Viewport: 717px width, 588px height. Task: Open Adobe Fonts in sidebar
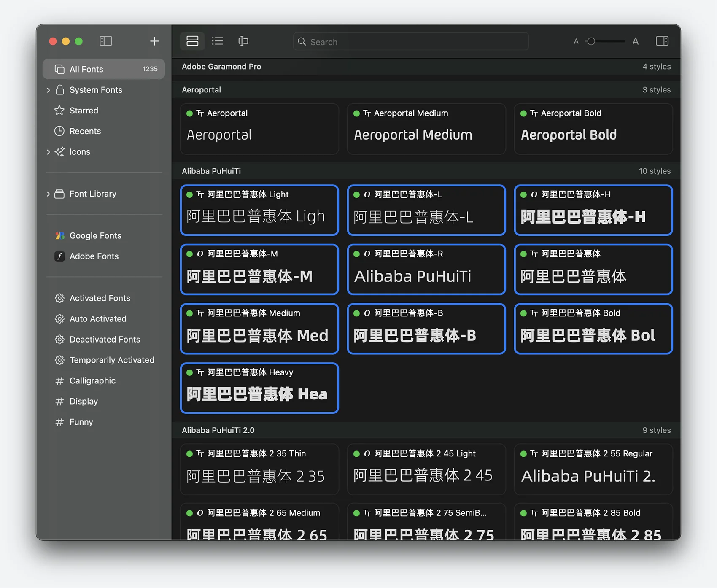(x=104, y=256)
